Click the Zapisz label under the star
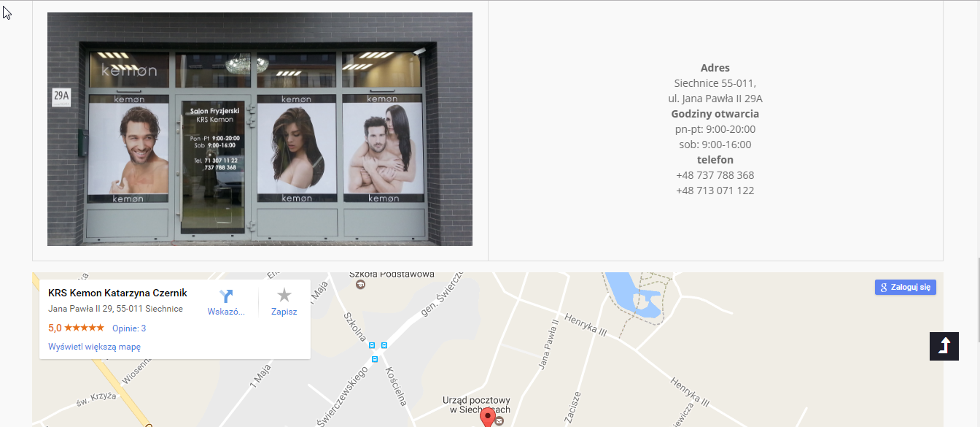980x427 pixels. 284,312
